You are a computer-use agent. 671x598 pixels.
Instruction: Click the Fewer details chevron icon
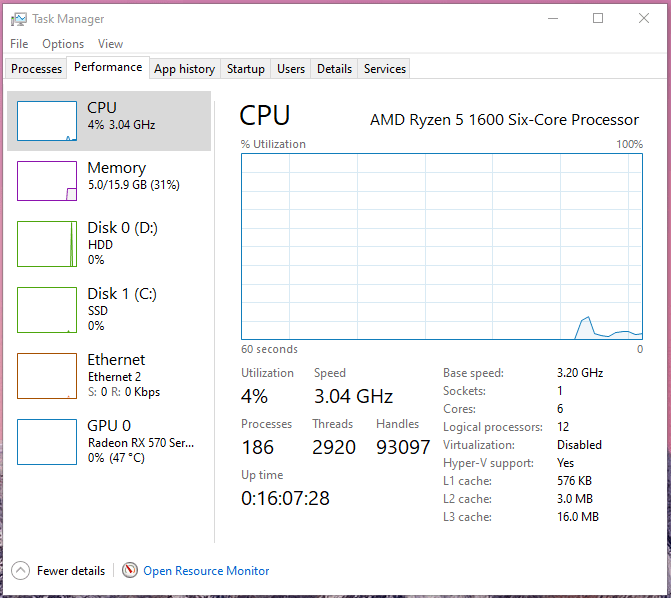(x=20, y=570)
